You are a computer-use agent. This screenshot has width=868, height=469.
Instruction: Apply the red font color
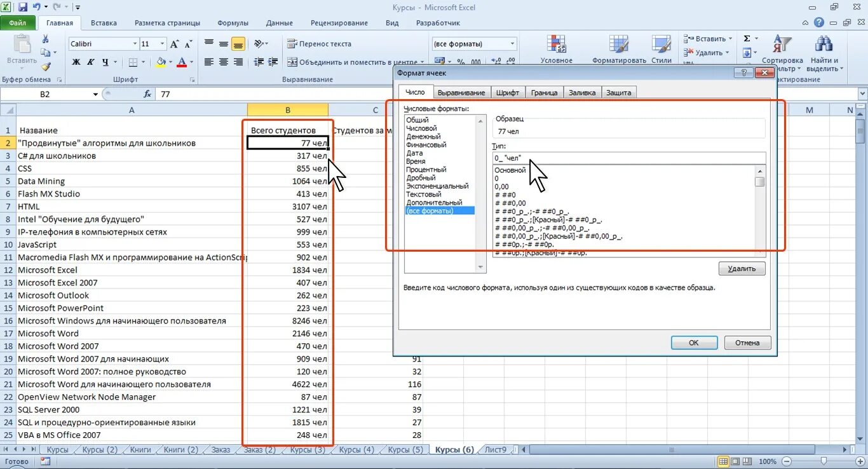tap(182, 62)
